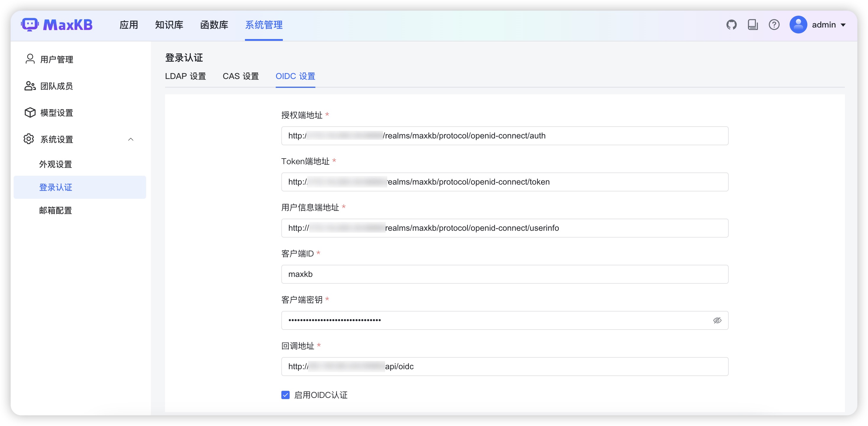Image resolution: width=868 pixels, height=426 pixels.
Task: Select the 系统管理 top menu
Action: [264, 25]
